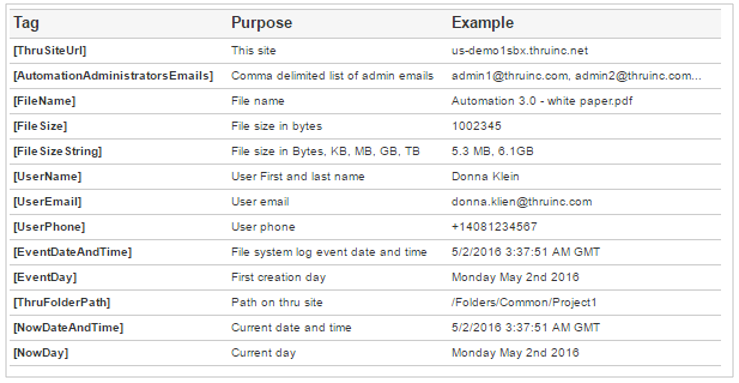Click the us-demo1sbx.thruinc.net example URL
Image resolution: width=739 pixels, height=383 pixels.
coord(520,51)
